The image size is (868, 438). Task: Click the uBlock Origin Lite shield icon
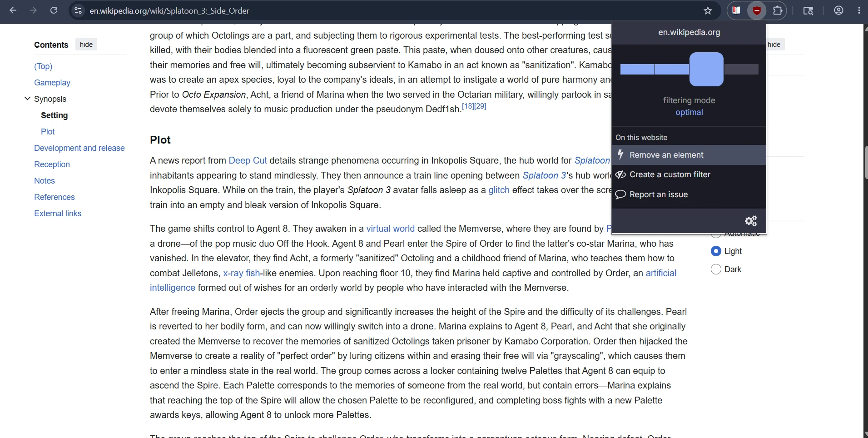(x=757, y=10)
